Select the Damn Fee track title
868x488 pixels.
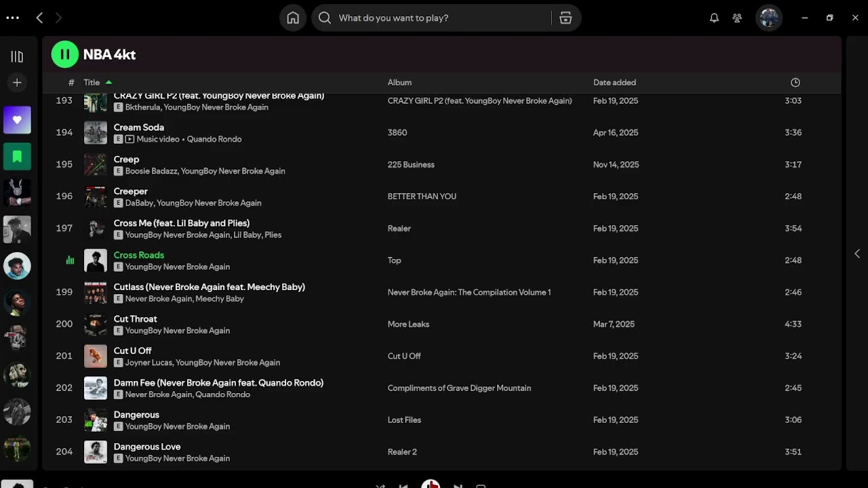218,382
